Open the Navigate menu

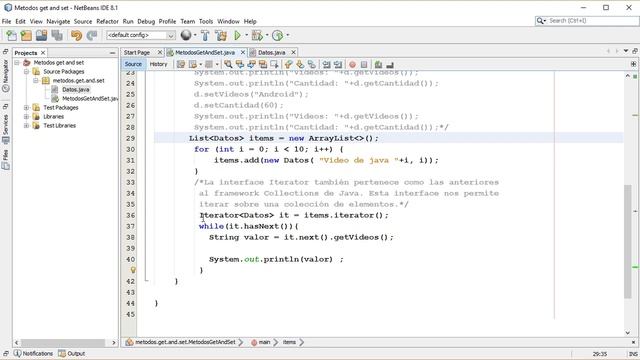[x=58, y=21]
